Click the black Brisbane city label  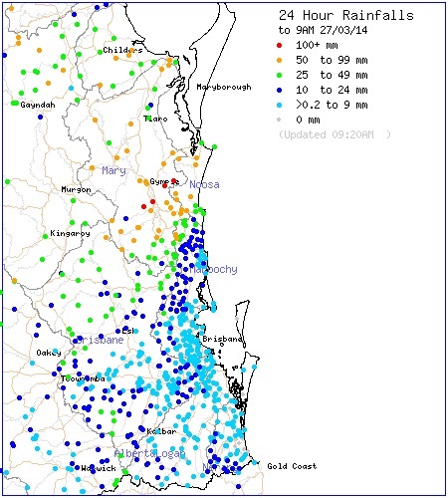click(222, 339)
